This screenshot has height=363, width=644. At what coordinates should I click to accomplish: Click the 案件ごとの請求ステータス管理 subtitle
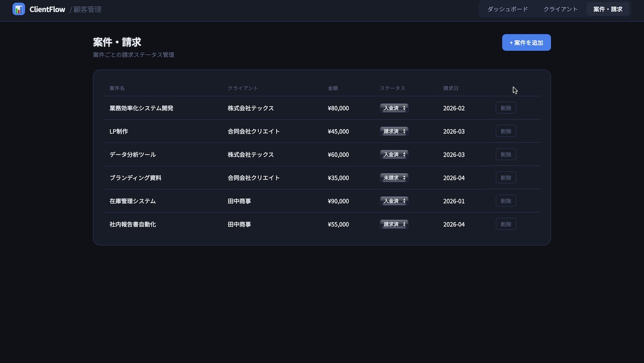[134, 55]
